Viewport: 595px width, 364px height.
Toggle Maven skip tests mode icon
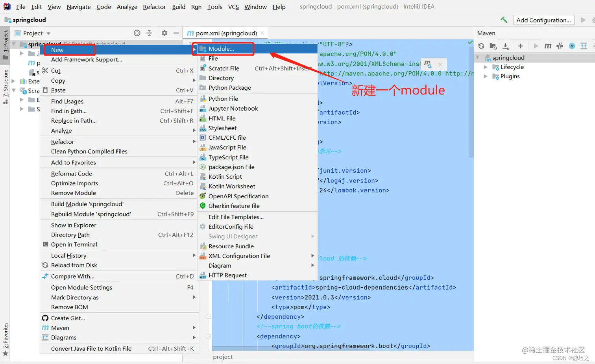[560, 46]
